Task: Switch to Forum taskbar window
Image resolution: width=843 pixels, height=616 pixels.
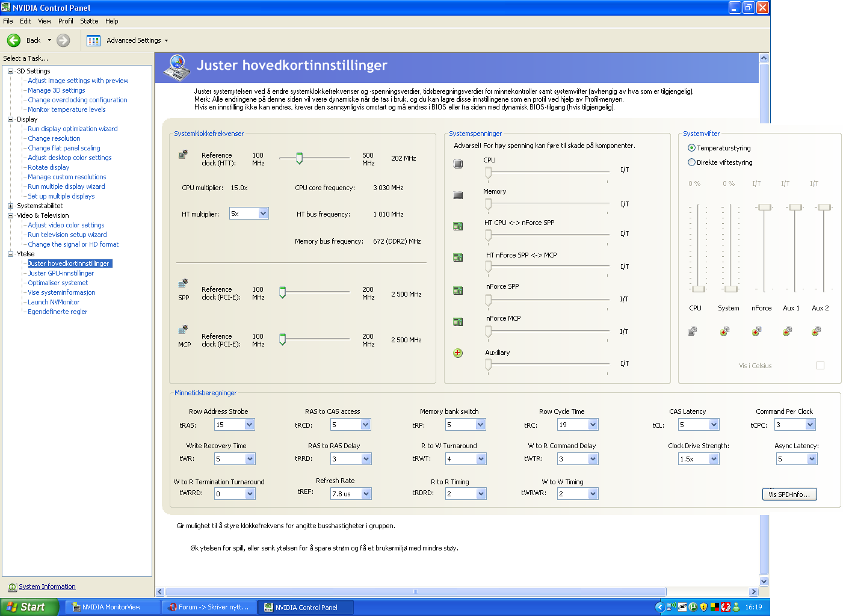Action: coord(209,608)
